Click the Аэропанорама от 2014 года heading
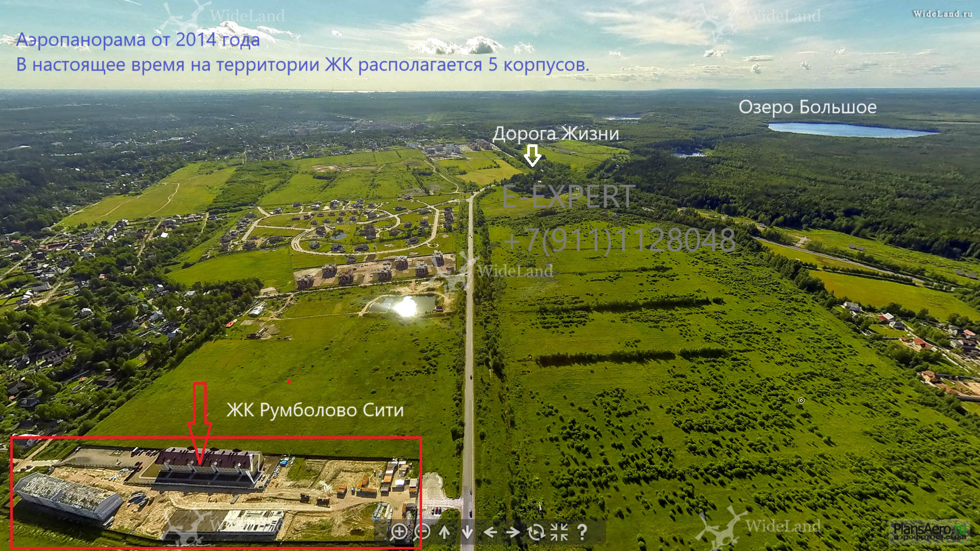This screenshot has width=980, height=551. coord(138,40)
